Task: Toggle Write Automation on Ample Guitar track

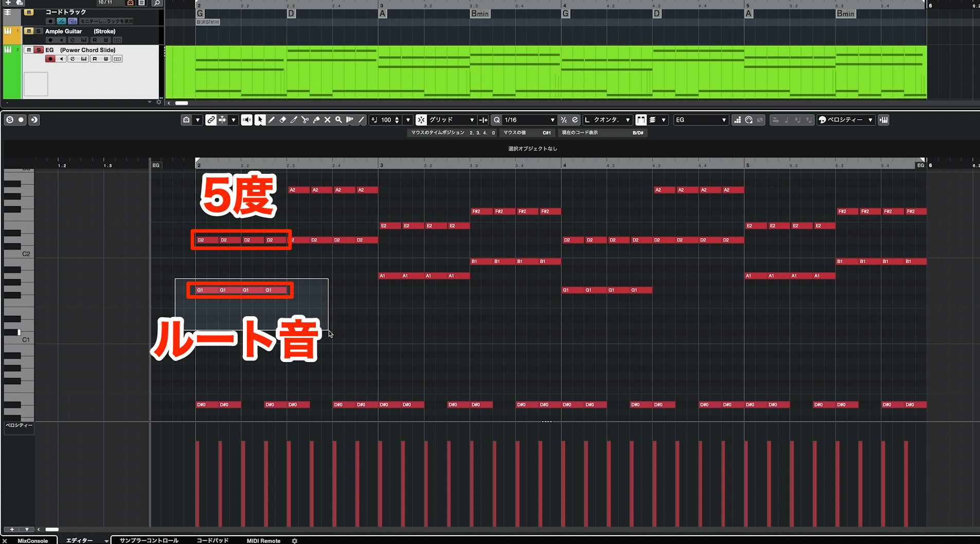Action: 106,40
